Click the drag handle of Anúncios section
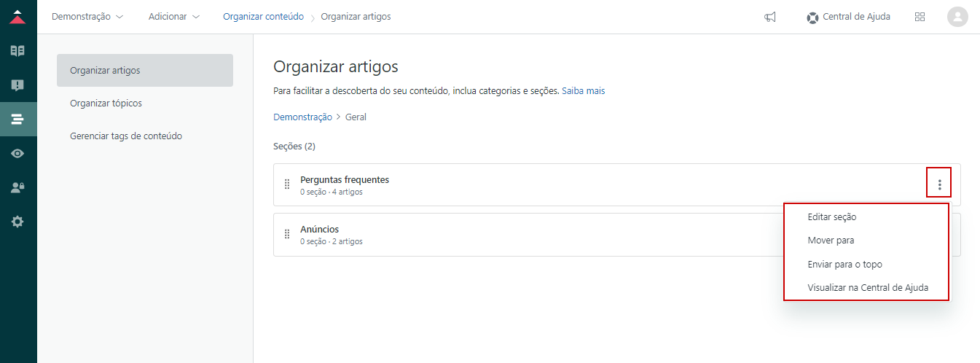The width and height of the screenshot is (980, 363). [287, 234]
